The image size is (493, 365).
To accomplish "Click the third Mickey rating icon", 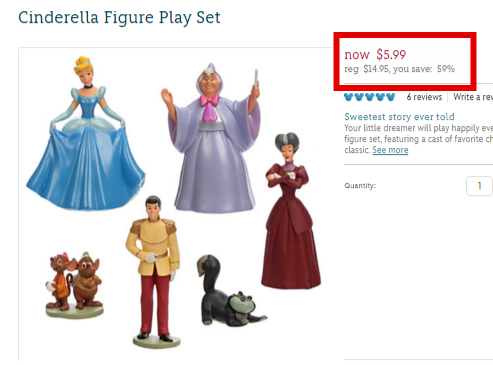I will [x=370, y=97].
